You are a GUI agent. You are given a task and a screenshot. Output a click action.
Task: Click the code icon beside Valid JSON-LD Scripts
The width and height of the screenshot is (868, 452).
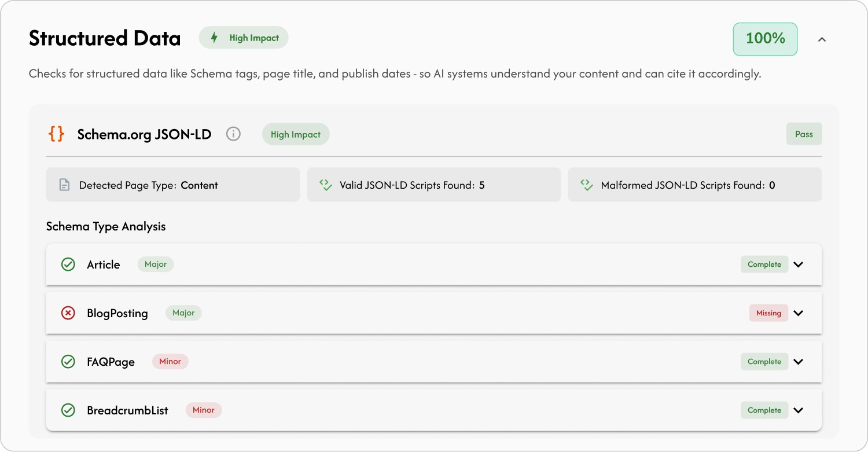(x=325, y=185)
